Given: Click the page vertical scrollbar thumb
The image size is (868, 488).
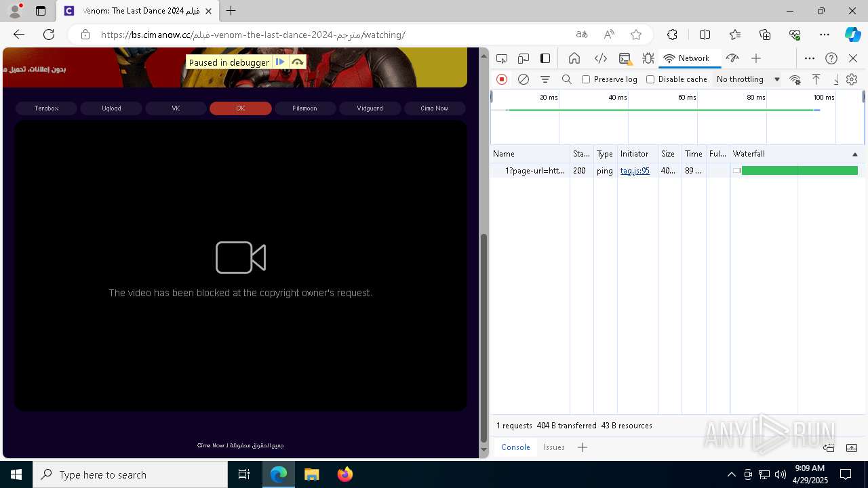Looking at the screenshot, I should (x=484, y=338).
